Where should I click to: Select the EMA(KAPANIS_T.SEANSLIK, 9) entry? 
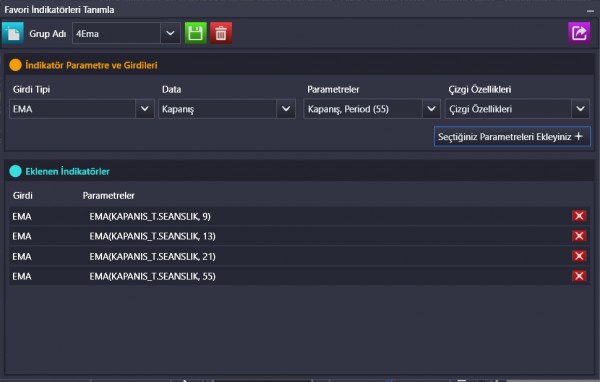150,217
